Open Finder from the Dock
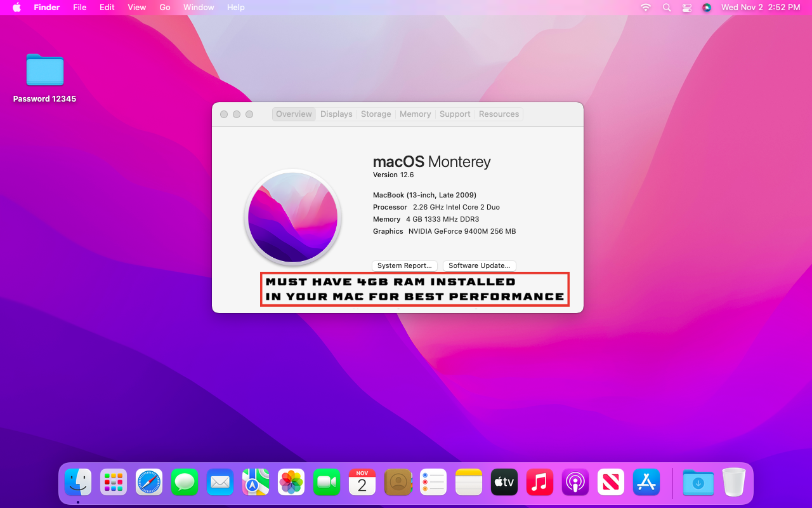 (78, 483)
